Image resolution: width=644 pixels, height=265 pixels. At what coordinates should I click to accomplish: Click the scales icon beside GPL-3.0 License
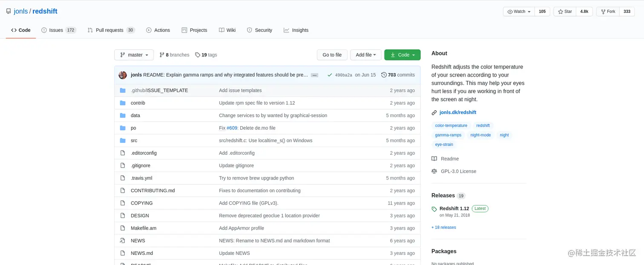[x=434, y=171]
